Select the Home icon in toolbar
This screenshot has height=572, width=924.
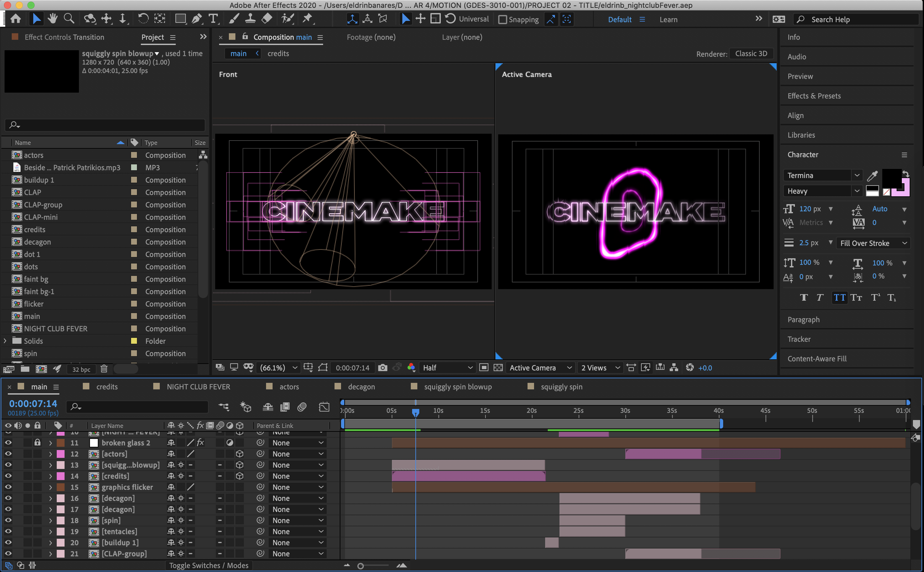tap(16, 19)
